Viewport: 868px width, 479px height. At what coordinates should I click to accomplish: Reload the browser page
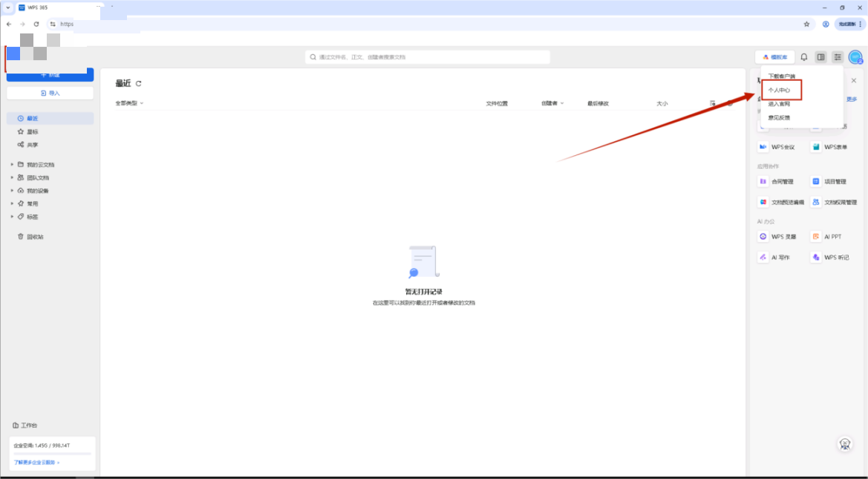[36, 25]
